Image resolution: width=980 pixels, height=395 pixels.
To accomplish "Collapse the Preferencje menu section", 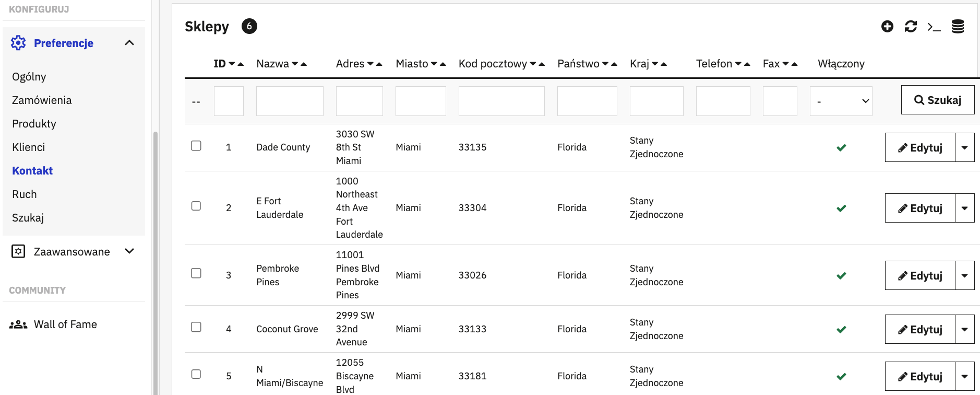I will tap(129, 43).
